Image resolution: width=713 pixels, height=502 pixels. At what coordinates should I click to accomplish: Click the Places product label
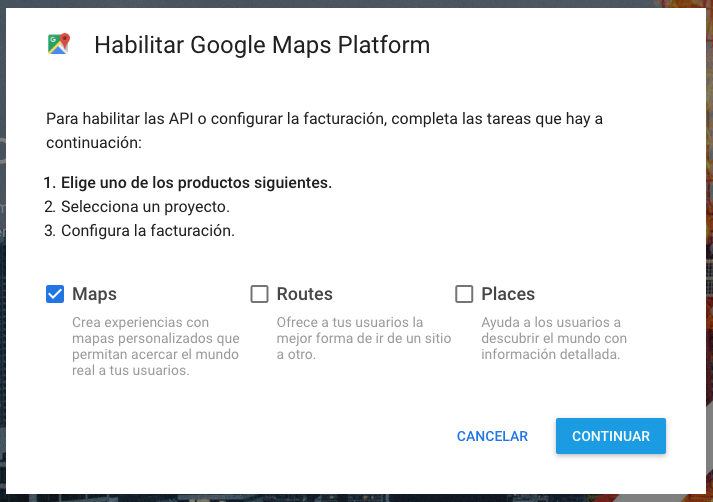[x=508, y=294]
